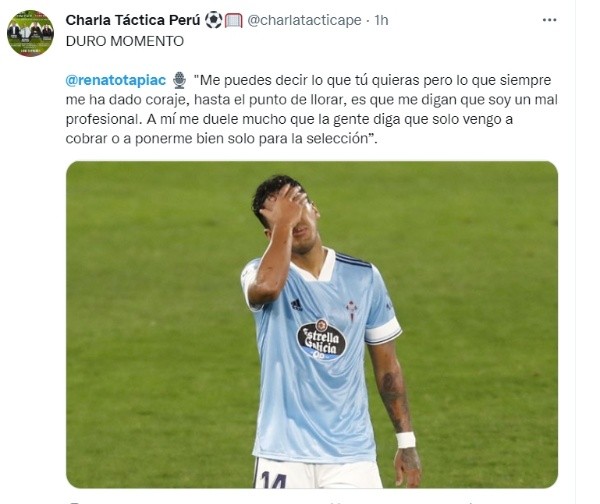Click the number 14 on the shorts
The image size is (600, 504).
click(x=274, y=480)
